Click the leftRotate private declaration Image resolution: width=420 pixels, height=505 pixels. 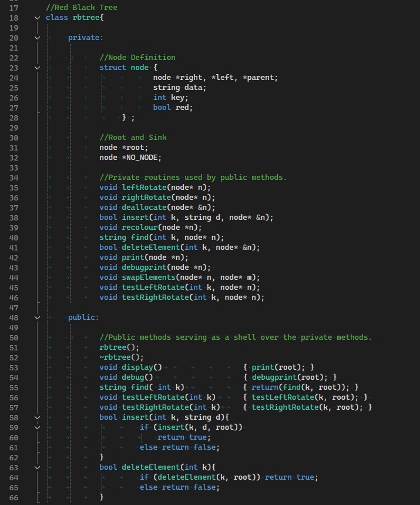point(155,187)
